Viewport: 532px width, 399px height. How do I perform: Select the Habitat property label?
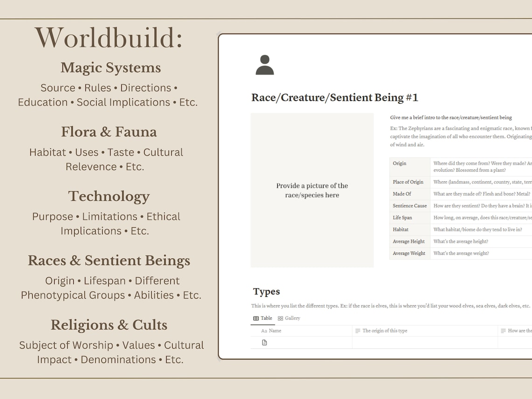pos(401,230)
